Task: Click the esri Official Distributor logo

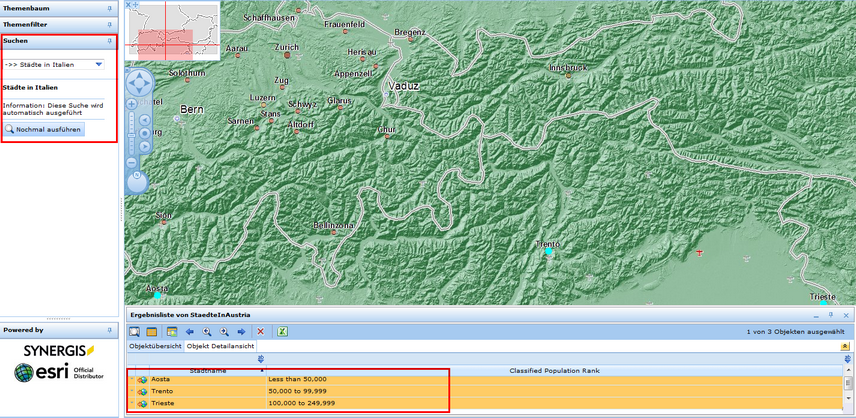Action: coord(59,372)
